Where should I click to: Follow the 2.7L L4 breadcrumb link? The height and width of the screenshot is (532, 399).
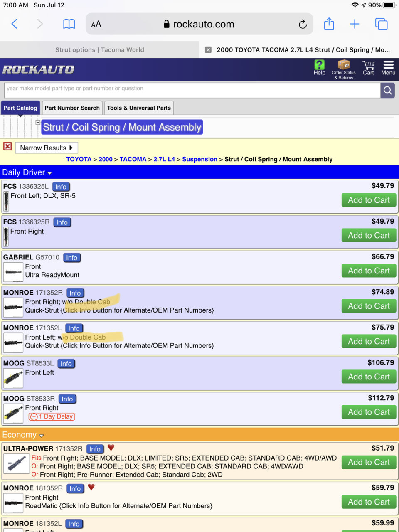(164, 159)
